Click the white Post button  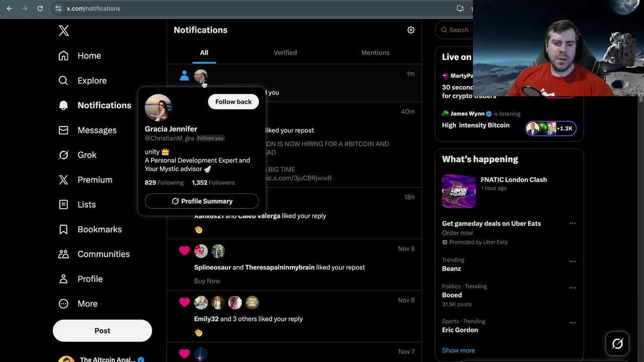point(102,331)
